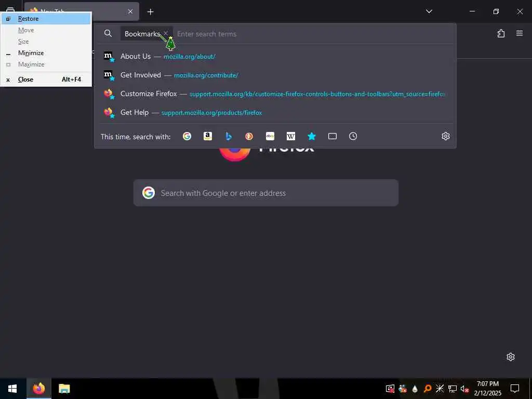This screenshot has width=532, height=399.
Task: Open the About Us bookmark result
Action: [x=275, y=56]
